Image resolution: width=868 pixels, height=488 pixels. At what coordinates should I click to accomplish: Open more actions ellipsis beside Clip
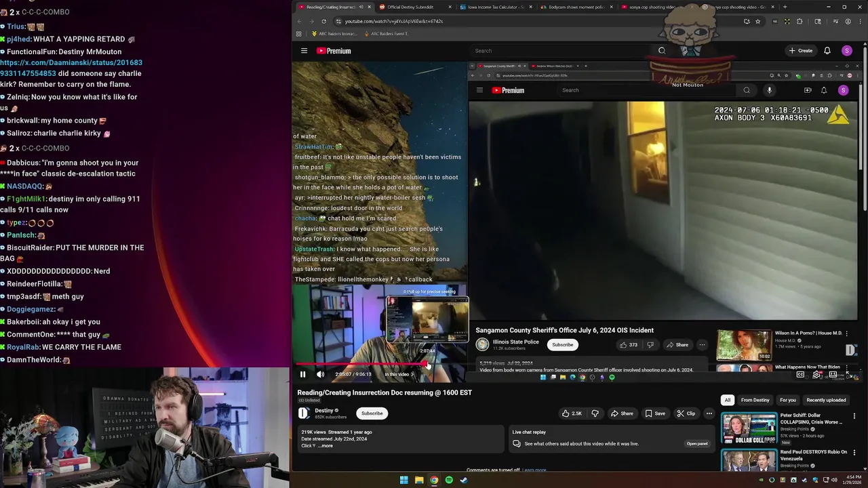709,413
